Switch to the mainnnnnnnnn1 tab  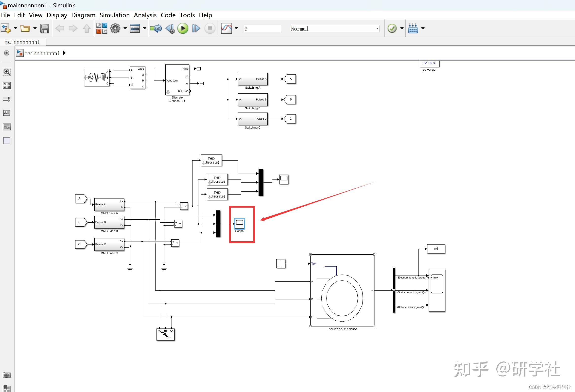22,42
